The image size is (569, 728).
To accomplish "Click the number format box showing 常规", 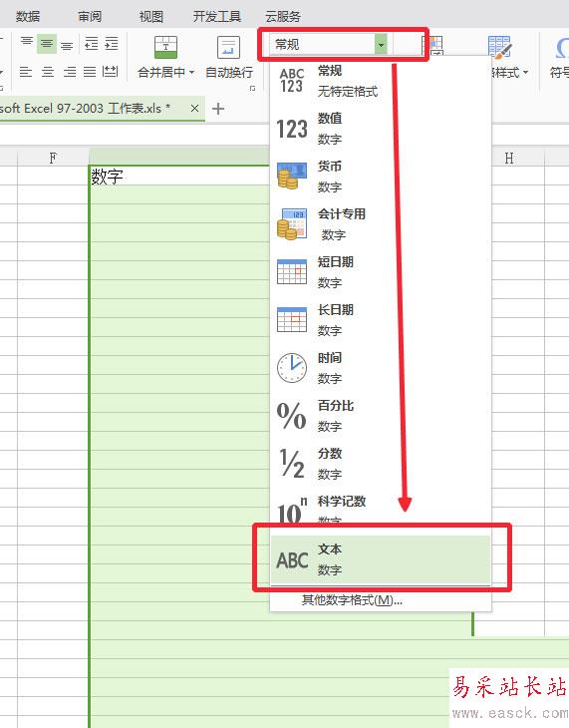I will (322, 45).
